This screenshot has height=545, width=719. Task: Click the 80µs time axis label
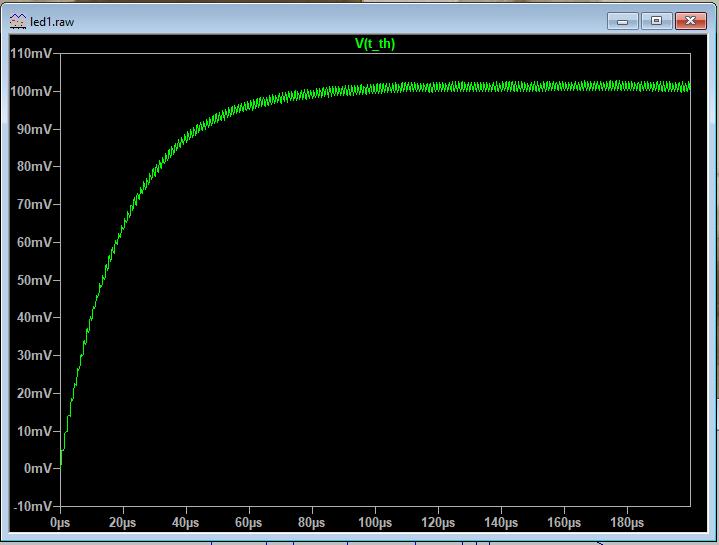click(x=311, y=523)
